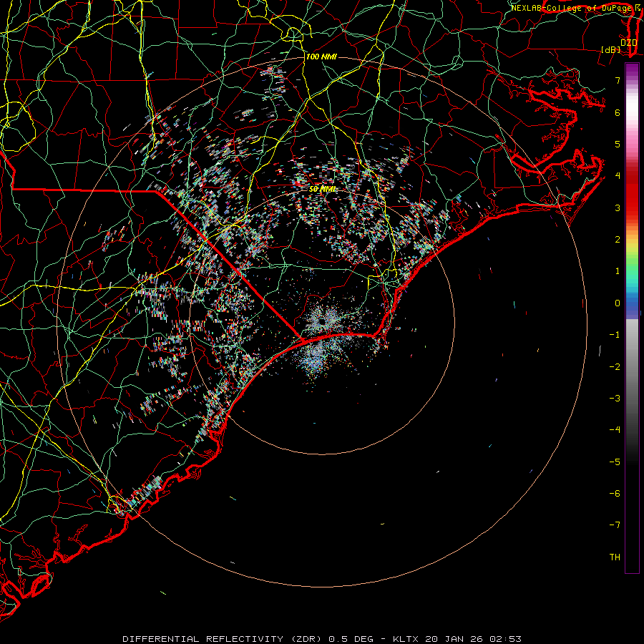Select the "4" tick label on the scale
The width and height of the screenshot is (644, 644).
click(x=618, y=176)
